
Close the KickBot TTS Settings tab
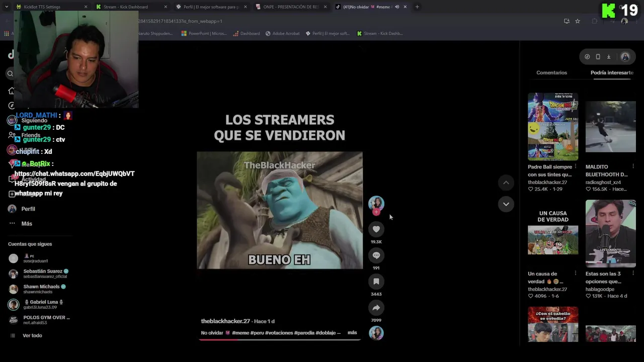[x=86, y=7]
